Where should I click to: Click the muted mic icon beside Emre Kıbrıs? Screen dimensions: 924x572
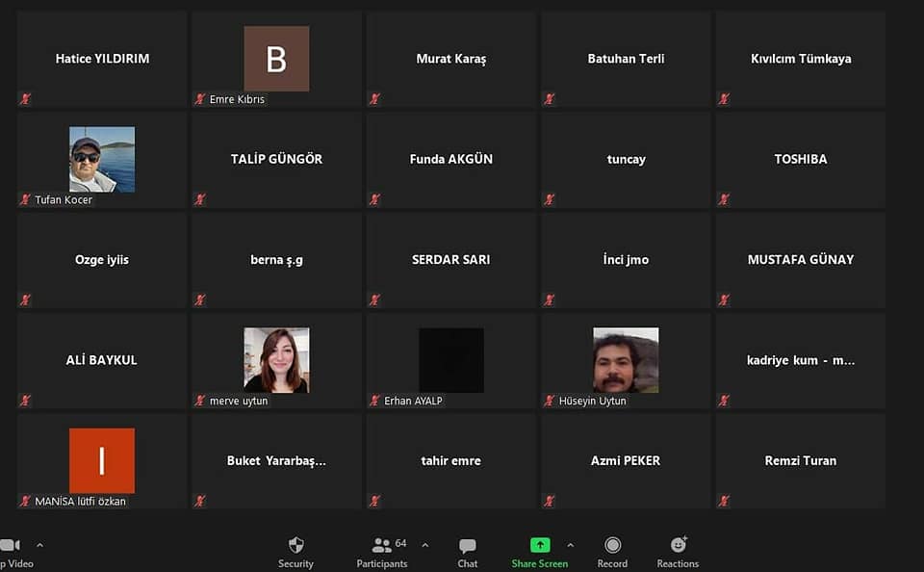(x=200, y=99)
